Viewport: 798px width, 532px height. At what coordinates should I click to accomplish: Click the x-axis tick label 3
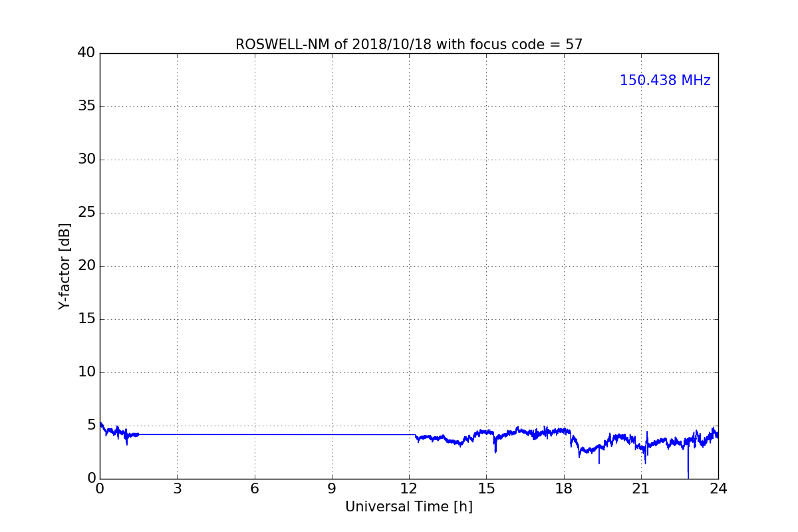point(177,489)
